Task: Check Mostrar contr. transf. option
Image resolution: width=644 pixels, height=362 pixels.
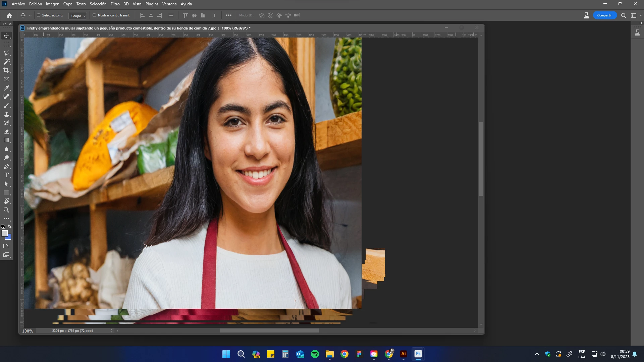Action: click(x=94, y=15)
